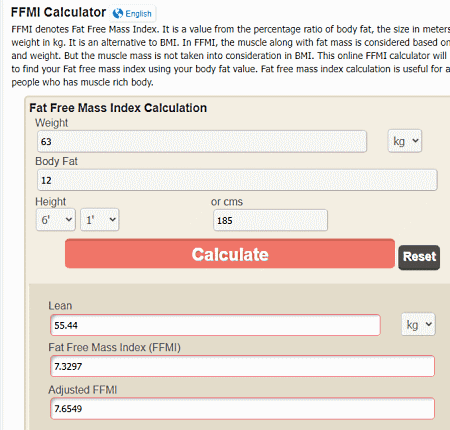Click the Weight label
The width and height of the screenshot is (450, 430).
[51, 123]
